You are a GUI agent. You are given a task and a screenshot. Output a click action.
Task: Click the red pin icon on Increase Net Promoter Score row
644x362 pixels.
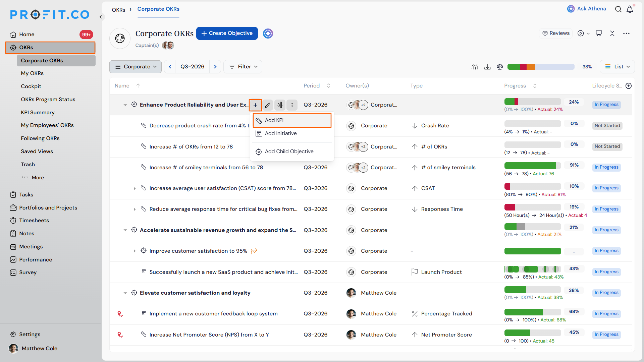[x=120, y=335]
